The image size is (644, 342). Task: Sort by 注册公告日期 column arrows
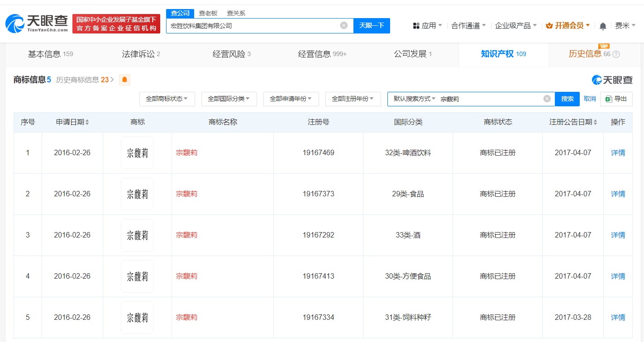(x=595, y=122)
